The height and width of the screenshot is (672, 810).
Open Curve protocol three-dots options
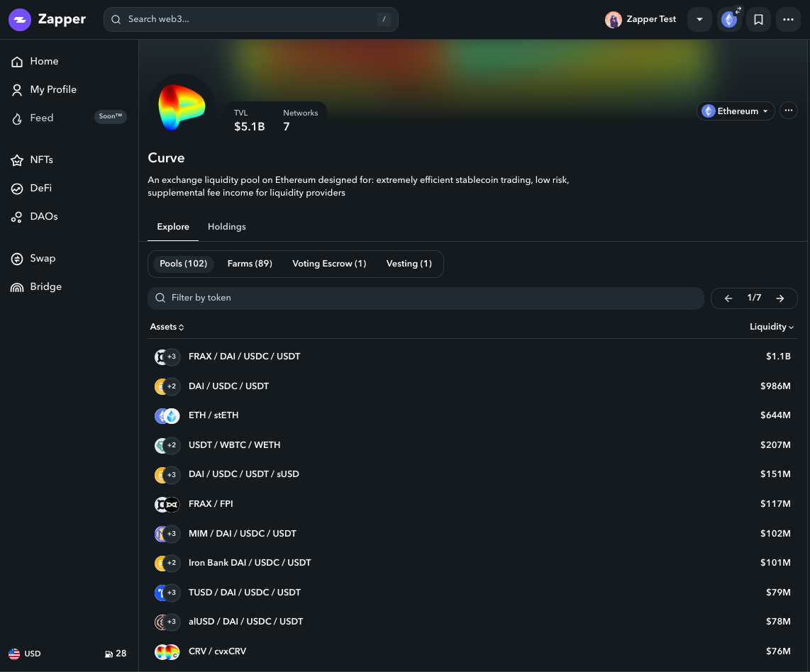pyautogui.click(x=788, y=111)
